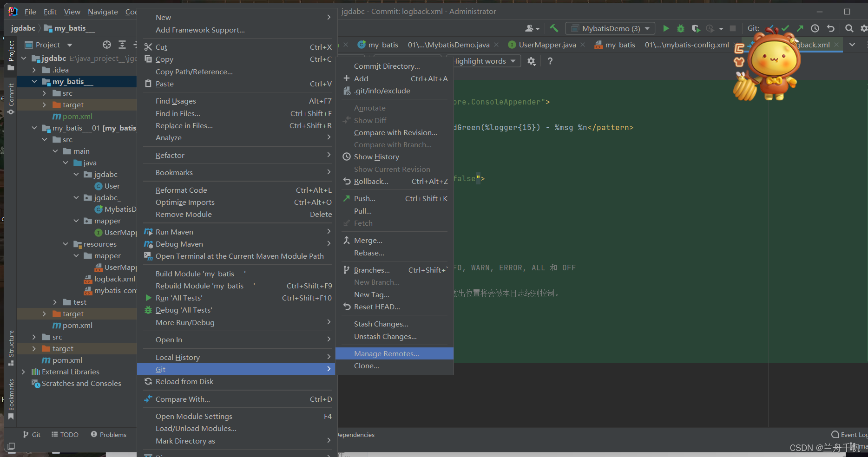The width and height of the screenshot is (868, 457).
Task: Open the File menu
Action: (30, 12)
